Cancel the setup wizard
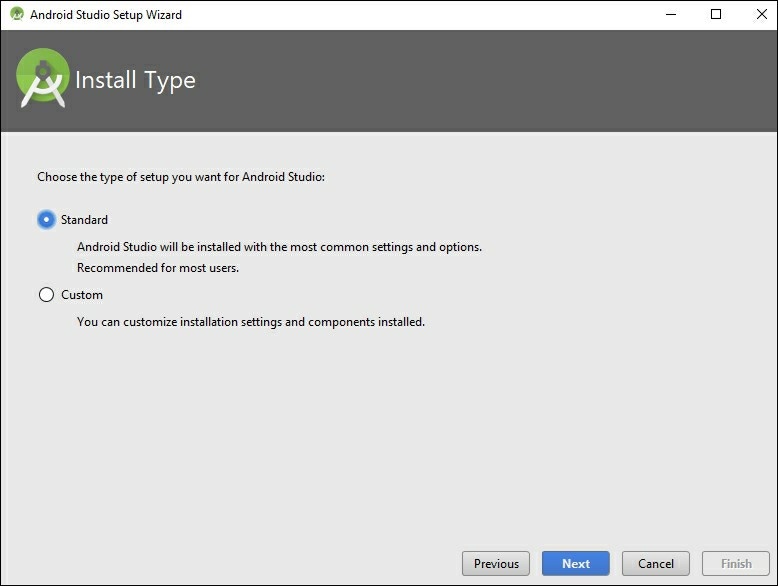This screenshot has height=586, width=778. tap(655, 564)
